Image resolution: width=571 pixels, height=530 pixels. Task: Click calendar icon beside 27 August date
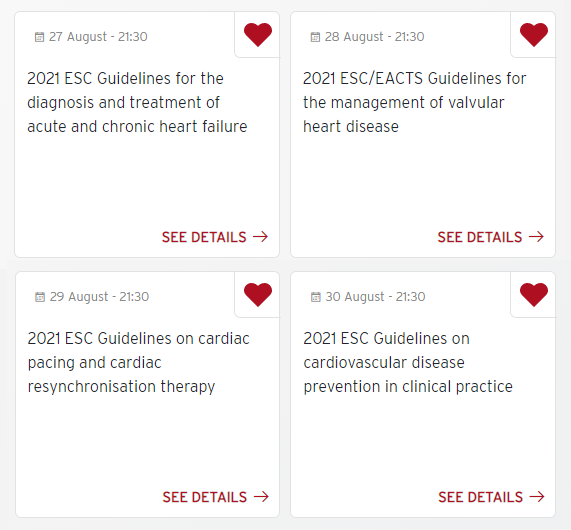tap(39, 37)
